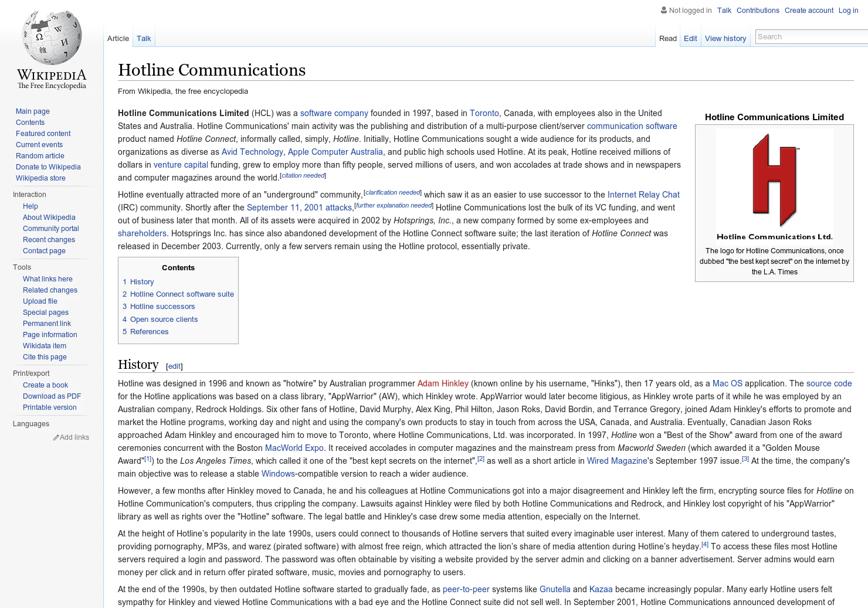The width and height of the screenshot is (868, 608).
Task: Open Help in the Interaction section
Action: coord(30,206)
